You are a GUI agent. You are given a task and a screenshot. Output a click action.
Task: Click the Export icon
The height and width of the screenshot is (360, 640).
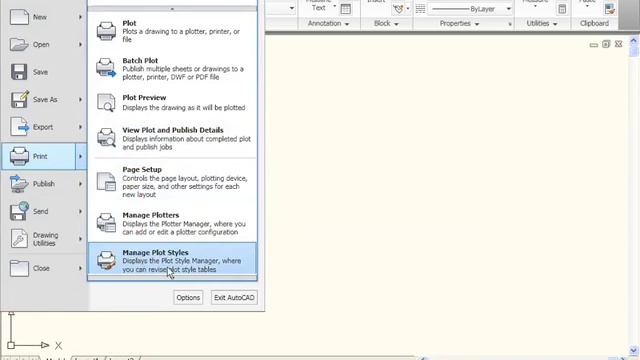(20, 127)
